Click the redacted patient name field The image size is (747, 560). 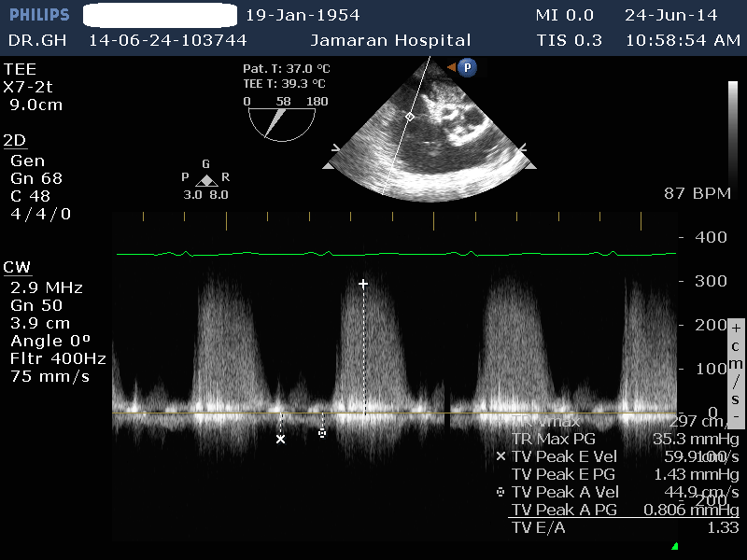[159, 16]
